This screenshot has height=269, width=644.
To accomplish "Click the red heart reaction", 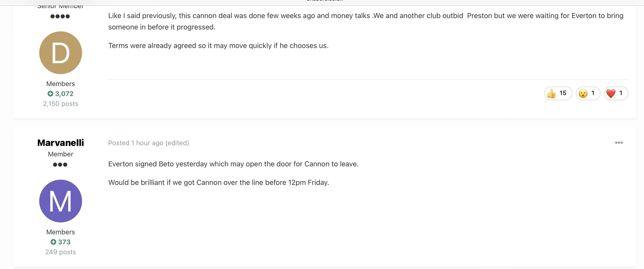I will click(x=615, y=93).
